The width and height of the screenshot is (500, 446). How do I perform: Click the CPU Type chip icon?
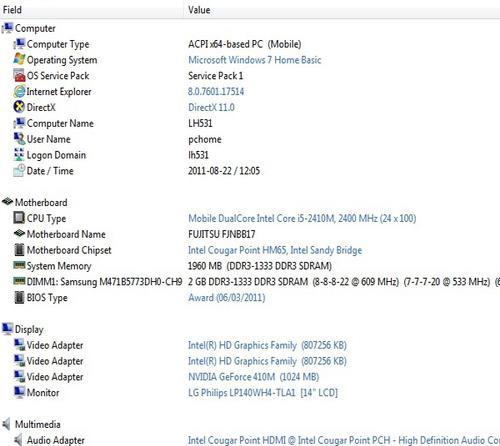tap(19, 218)
